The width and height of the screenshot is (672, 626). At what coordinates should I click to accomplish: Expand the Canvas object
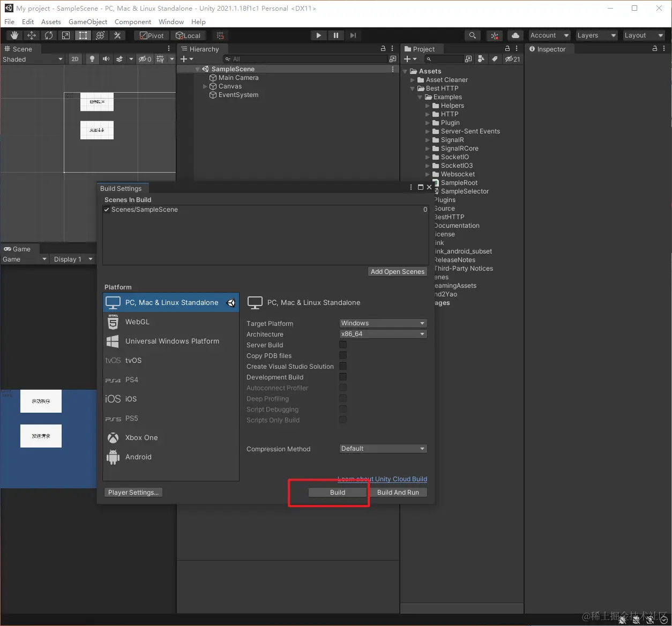205,86
